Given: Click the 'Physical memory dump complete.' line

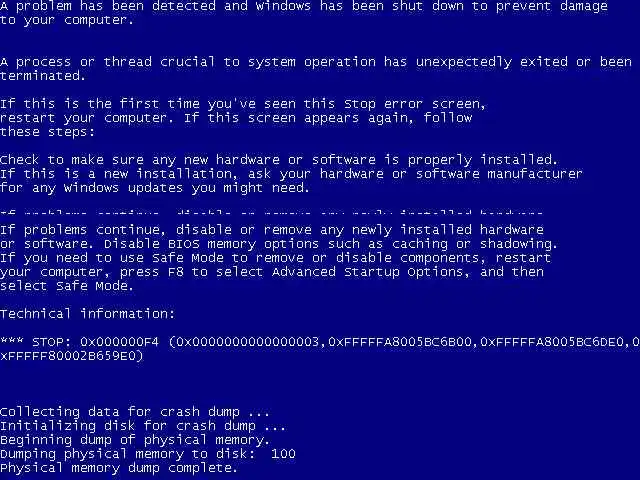Looking at the screenshot, I should (119, 468).
